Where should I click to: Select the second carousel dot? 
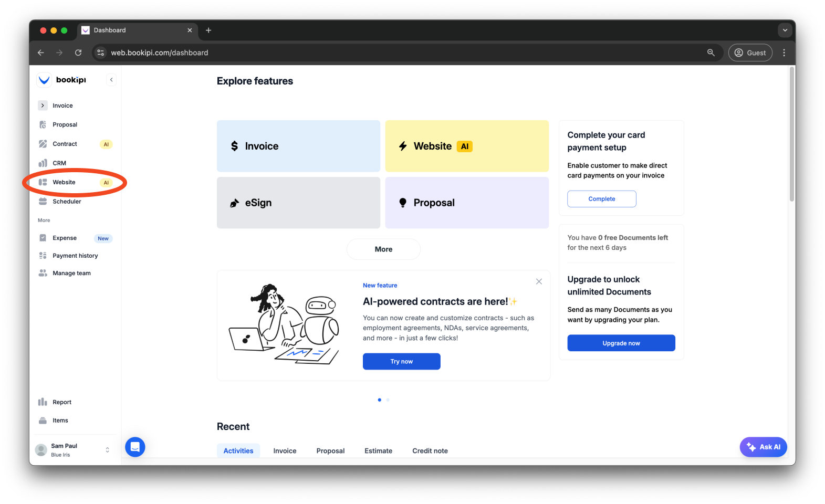click(x=388, y=400)
